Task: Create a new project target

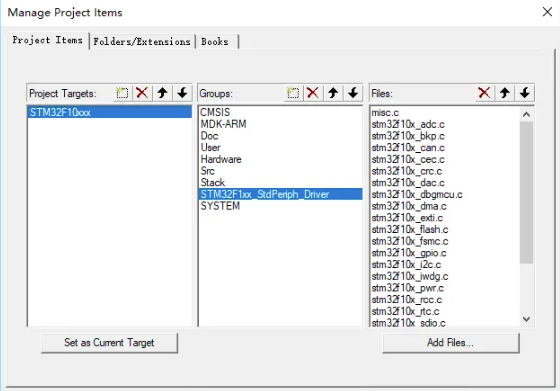Action: click(122, 93)
